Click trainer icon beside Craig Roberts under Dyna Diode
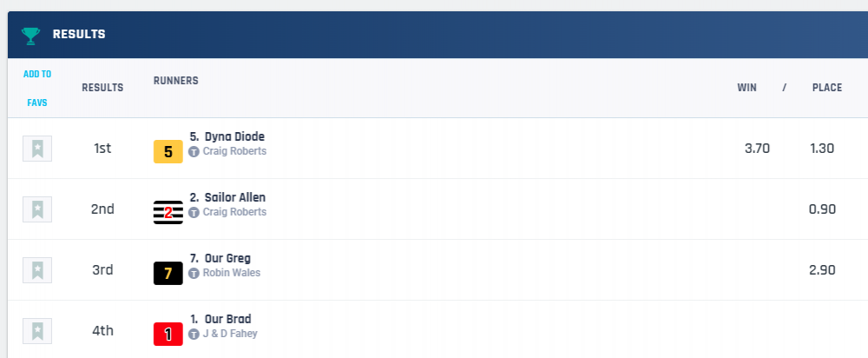The height and width of the screenshot is (358, 868). pos(194,151)
